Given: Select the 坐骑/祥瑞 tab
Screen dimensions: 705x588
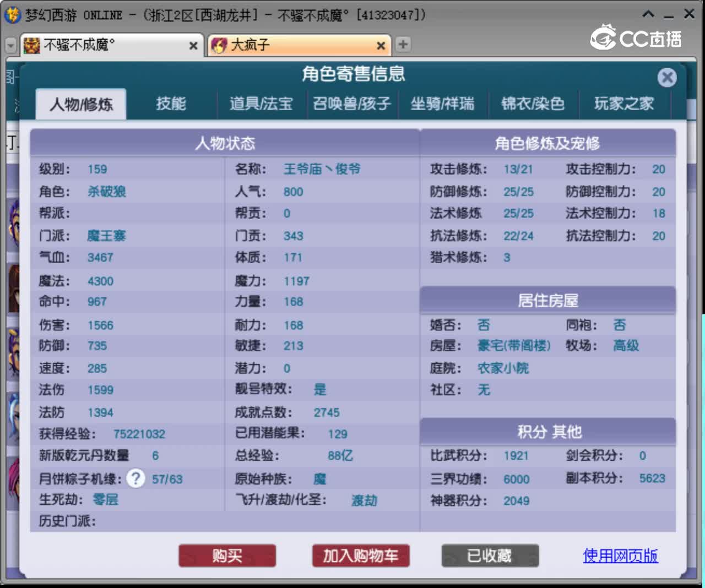Looking at the screenshot, I should 442,104.
